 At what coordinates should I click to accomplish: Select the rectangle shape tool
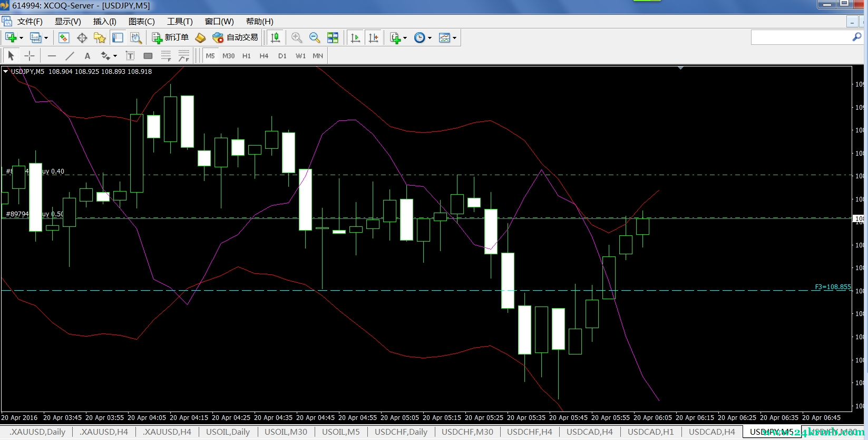(148, 55)
